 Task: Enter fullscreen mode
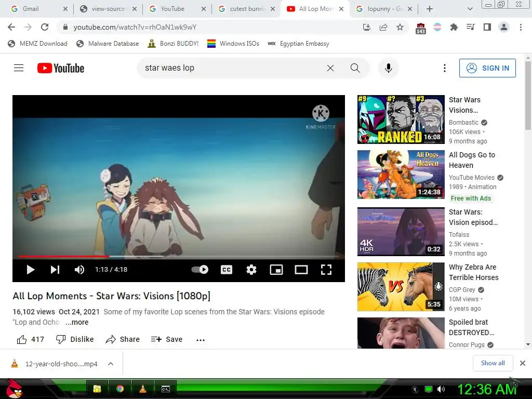(x=326, y=270)
